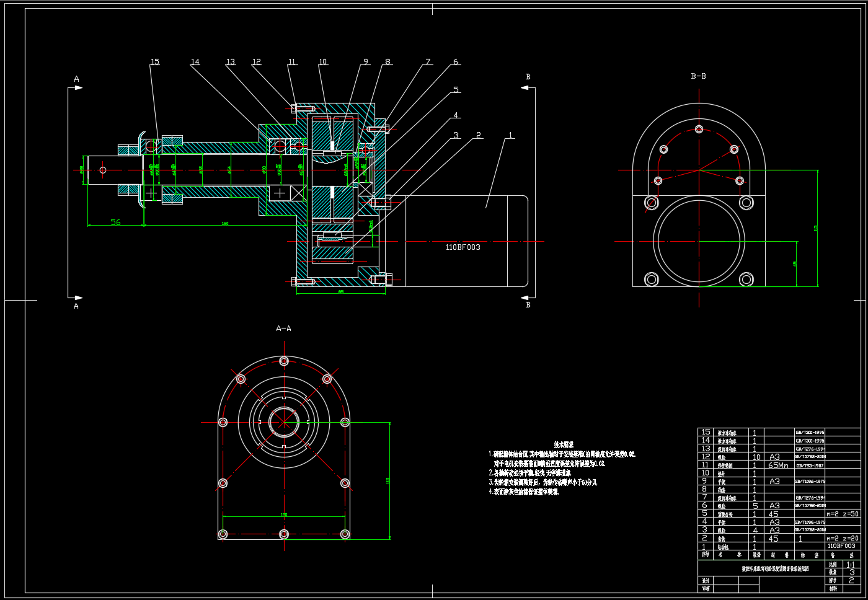Pick the shaft center in the A-A view
The width and height of the screenshot is (868, 600).
[283, 422]
